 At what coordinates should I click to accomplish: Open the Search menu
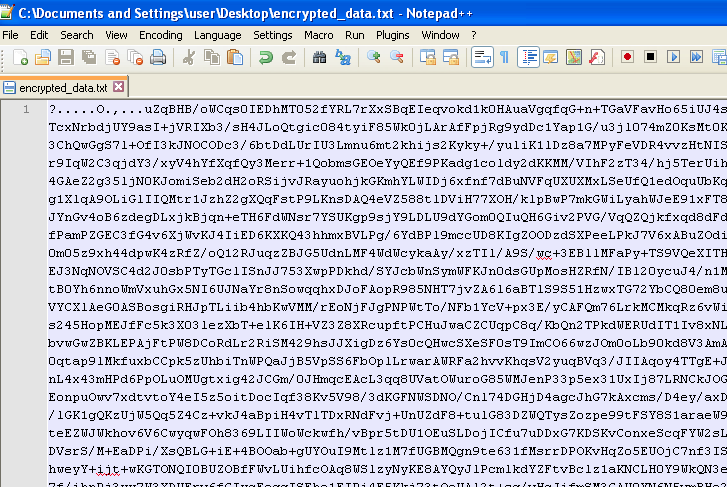point(77,35)
